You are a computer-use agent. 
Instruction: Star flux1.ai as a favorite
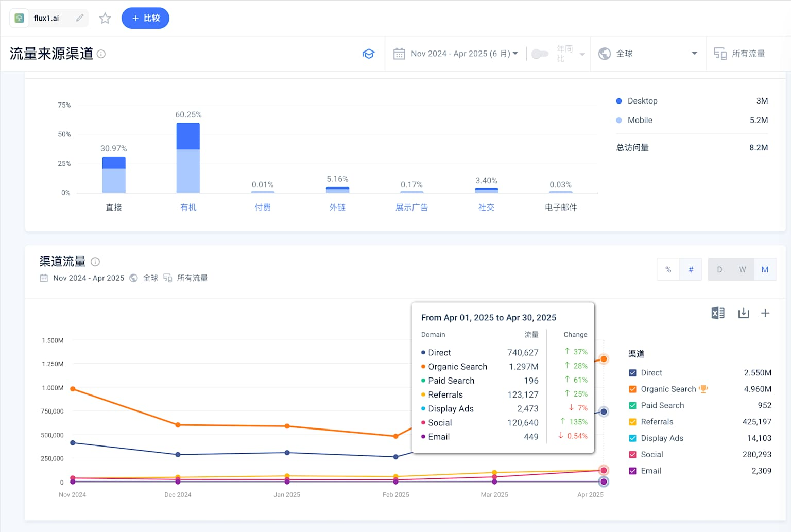tap(105, 19)
